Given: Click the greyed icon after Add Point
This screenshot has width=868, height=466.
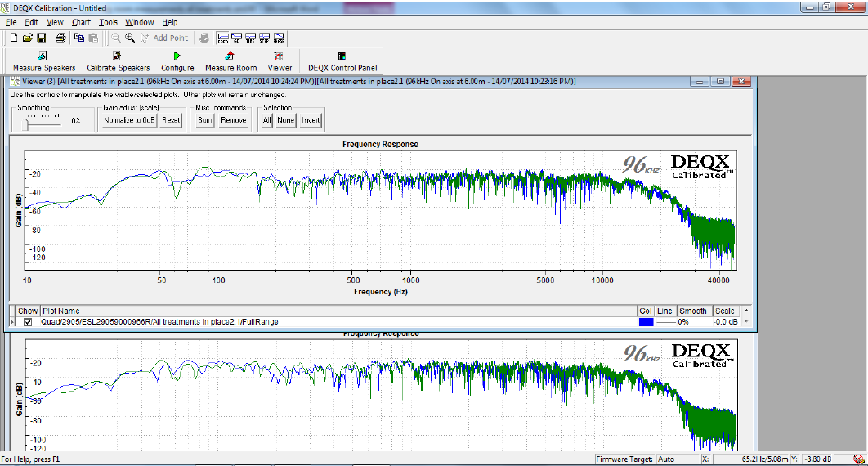Looking at the screenshot, I should [204, 38].
